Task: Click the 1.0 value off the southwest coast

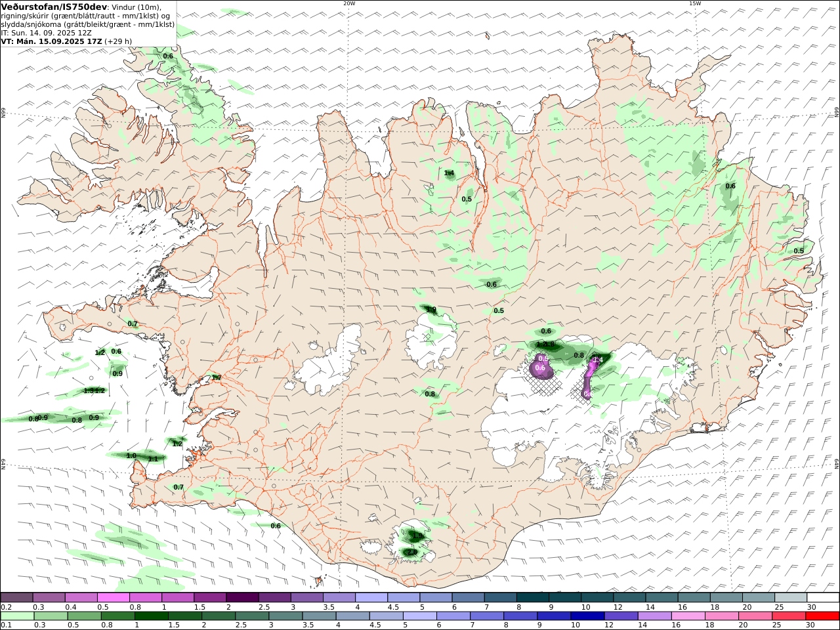Action: [131, 455]
